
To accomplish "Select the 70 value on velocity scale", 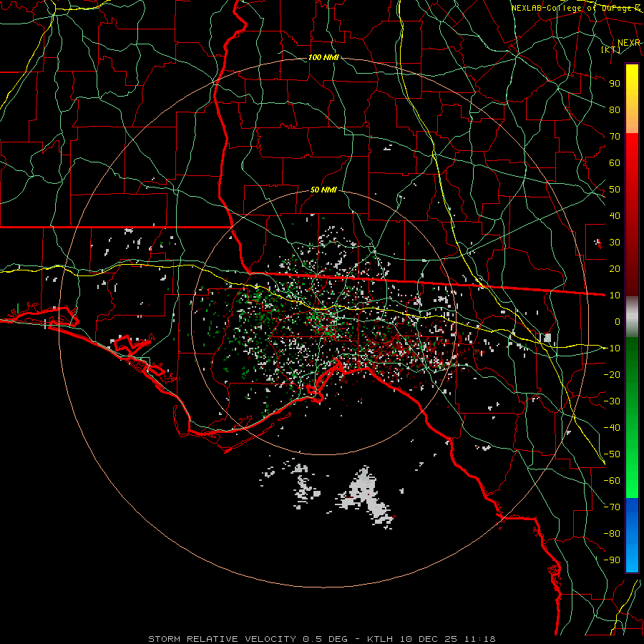I will coord(615,137).
